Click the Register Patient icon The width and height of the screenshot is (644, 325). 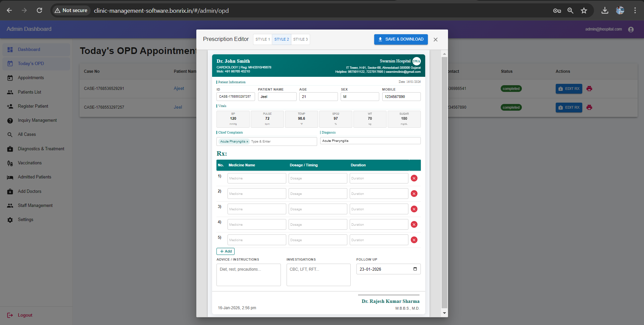click(x=10, y=106)
